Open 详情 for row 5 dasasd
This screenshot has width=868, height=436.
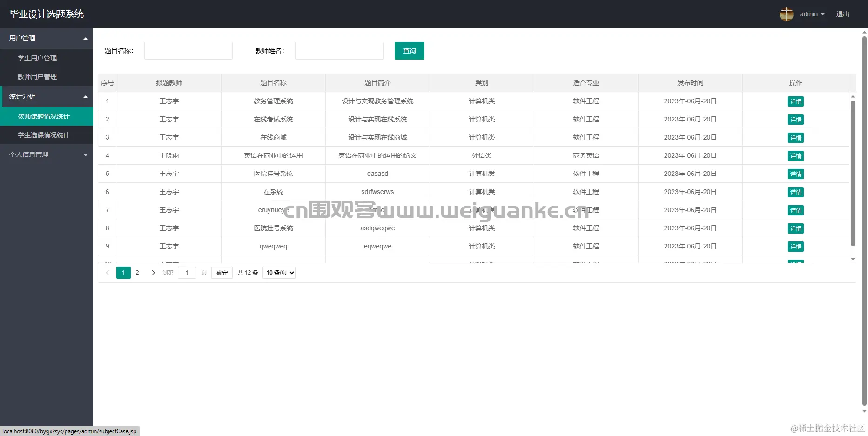point(796,174)
